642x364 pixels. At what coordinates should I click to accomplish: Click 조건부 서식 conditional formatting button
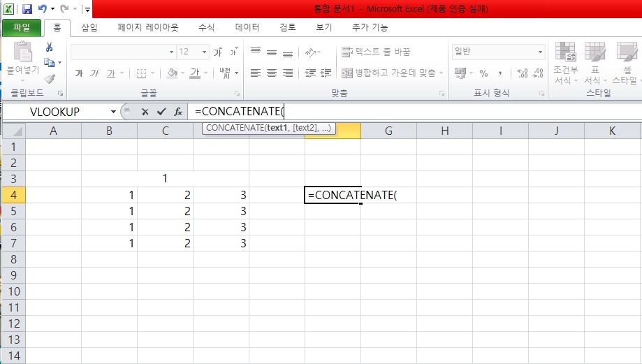click(565, 63)
